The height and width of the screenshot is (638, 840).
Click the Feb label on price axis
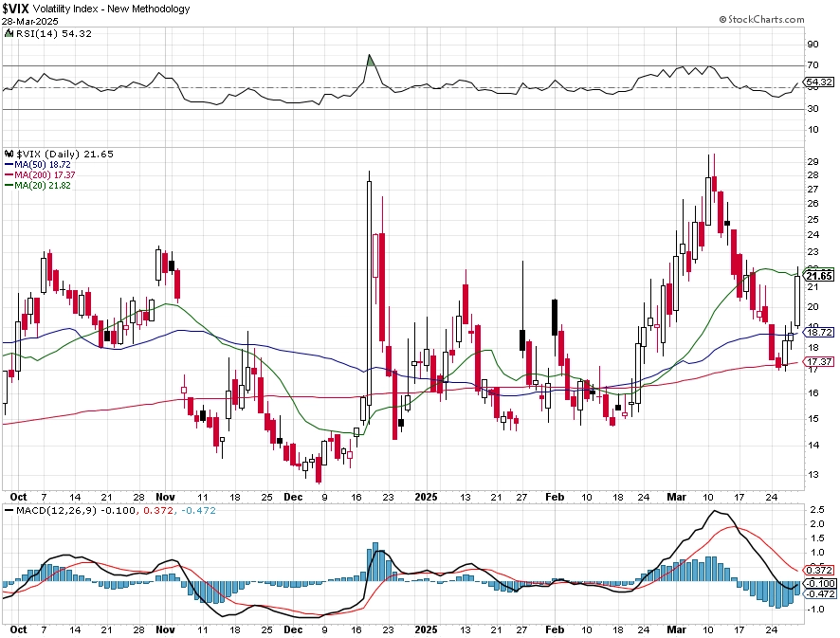pyautogui.click(x=555, y=497)
